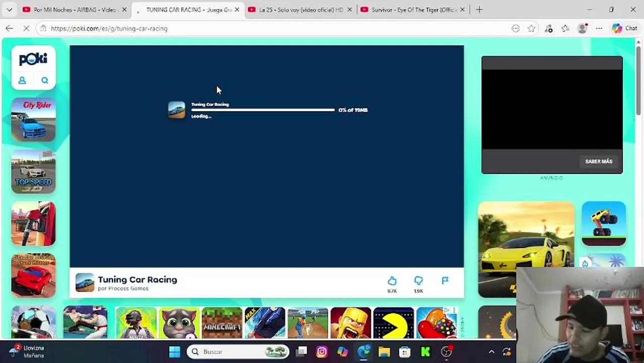Go back to previous page

(x=9, y=29)
